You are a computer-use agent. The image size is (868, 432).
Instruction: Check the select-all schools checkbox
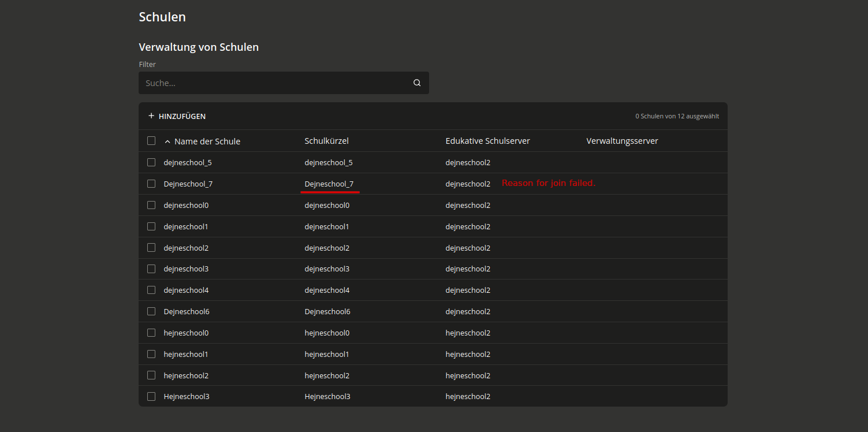click(x=151, y=141)
